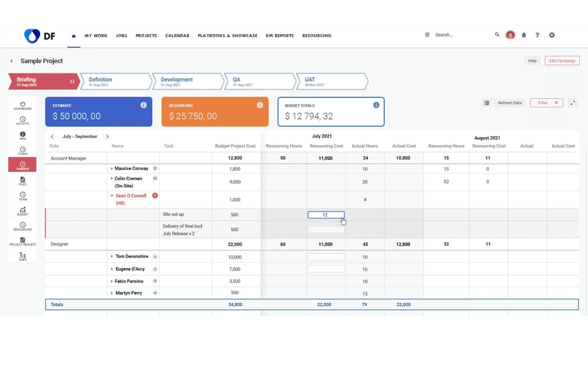The width and height of the screenshot is (588, 392).
Task: Open the Budget sidebar icon
Action: [x=23, y=210]
